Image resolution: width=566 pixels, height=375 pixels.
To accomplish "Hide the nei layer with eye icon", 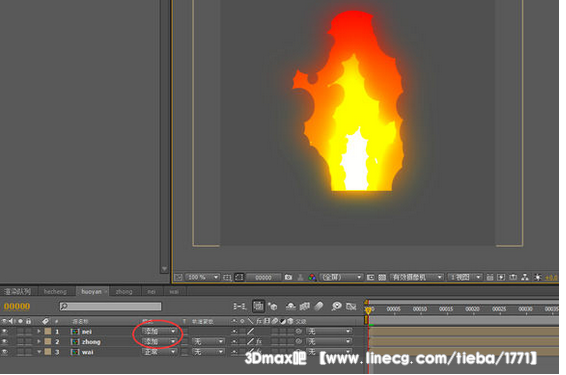I will point(4,331).
